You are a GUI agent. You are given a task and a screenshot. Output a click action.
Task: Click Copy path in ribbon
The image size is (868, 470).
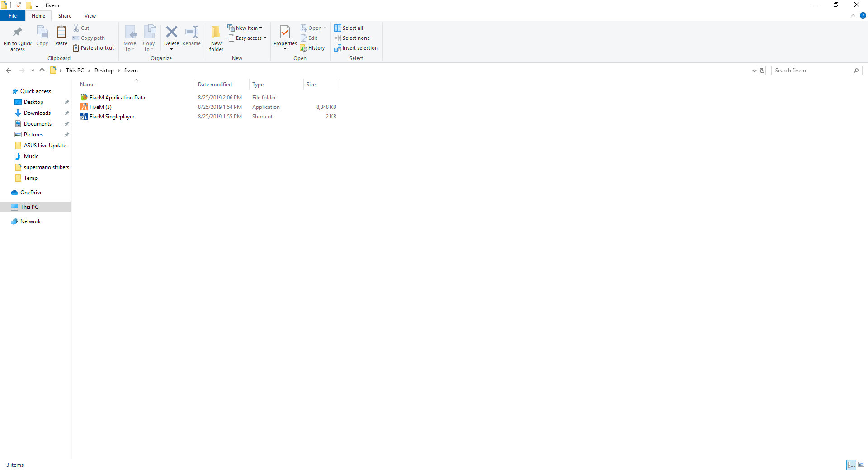pyautogui.click(x=89, y=38)
